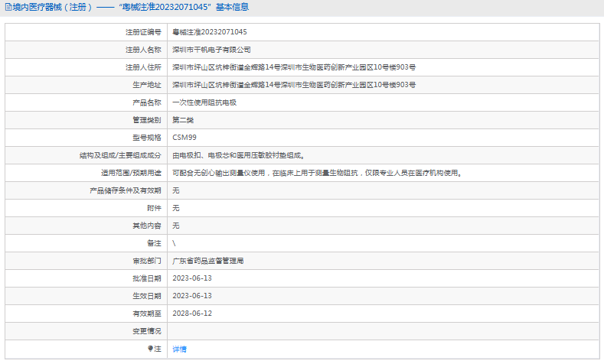
Task: Select the intended use text 可配合无创心输出测量仪使用
Action: (218, 173)
